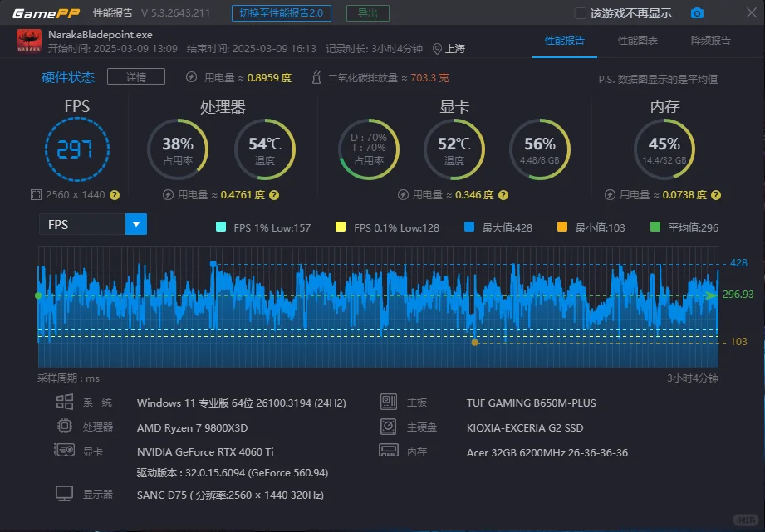This screenshot has width=765, height=532.
Task: Click the 导出 export button
Action: coord(368,13)
